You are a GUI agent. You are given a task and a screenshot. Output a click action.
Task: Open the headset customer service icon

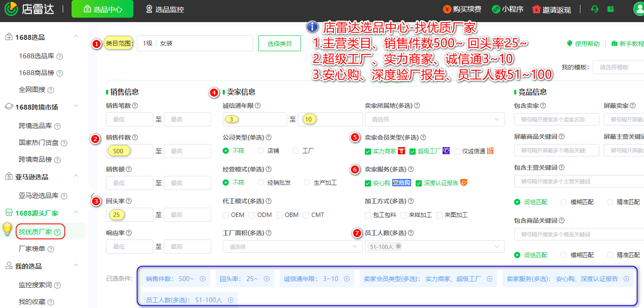[595, 9]
